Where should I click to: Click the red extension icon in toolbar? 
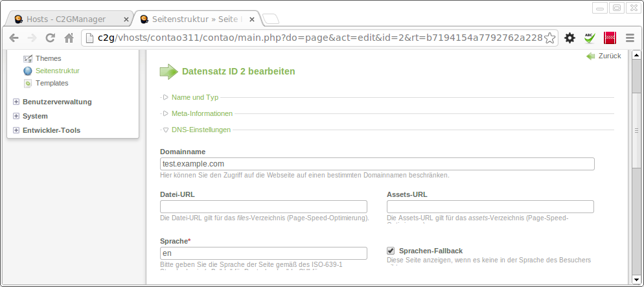coord(610,38)
